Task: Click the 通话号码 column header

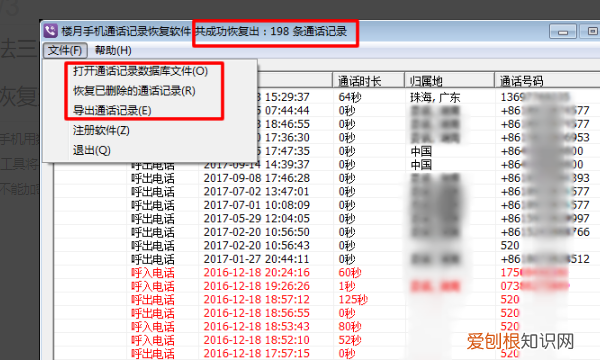Action: [x=547, y=81]
